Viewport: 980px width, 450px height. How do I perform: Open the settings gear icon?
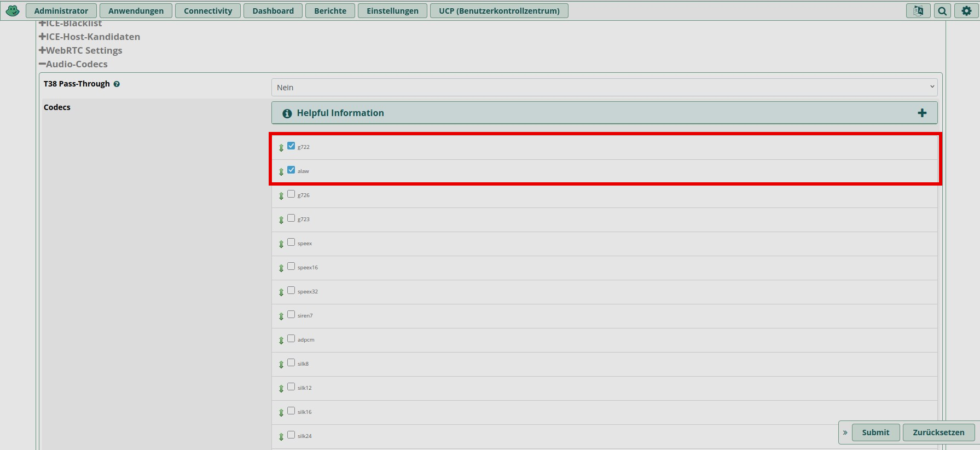pyautogui.click(x=966, y=10)
